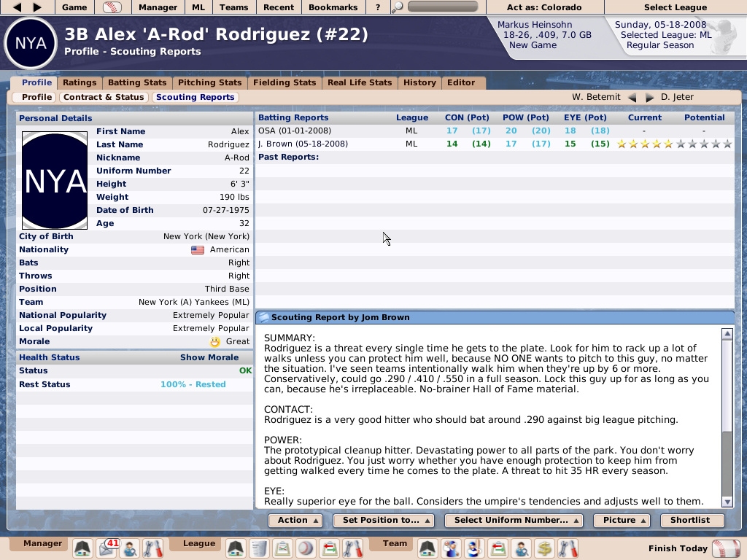
Task: Switch to the Real Life Stats tab
Action: pyautogui.click(x=360, y=82)
